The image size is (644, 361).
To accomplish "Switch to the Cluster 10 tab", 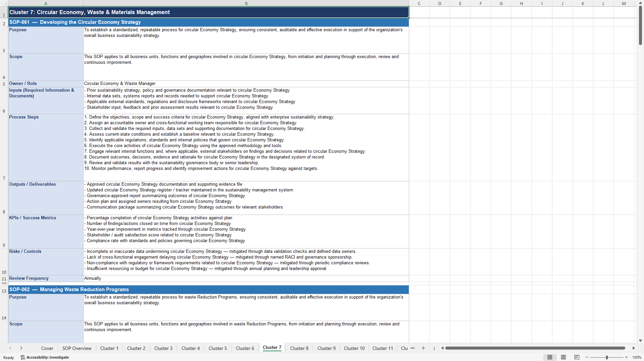I will coord(354,348).
